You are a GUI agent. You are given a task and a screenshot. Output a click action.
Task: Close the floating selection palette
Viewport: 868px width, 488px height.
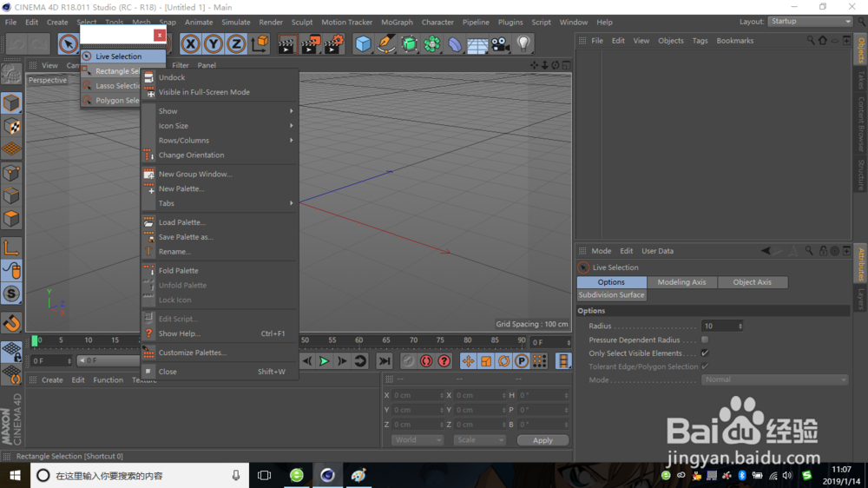(160, 35)
